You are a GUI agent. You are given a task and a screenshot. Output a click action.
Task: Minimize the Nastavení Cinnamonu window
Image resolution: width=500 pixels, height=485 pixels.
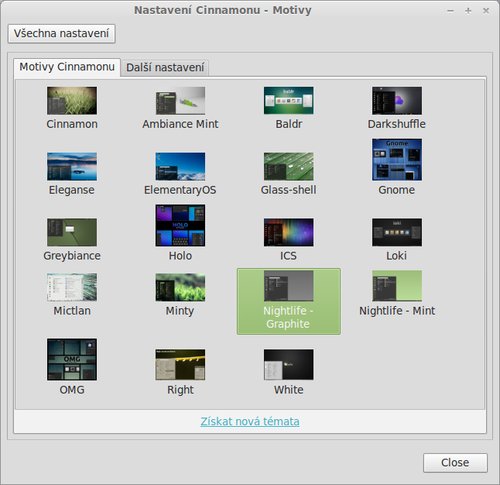450,11
